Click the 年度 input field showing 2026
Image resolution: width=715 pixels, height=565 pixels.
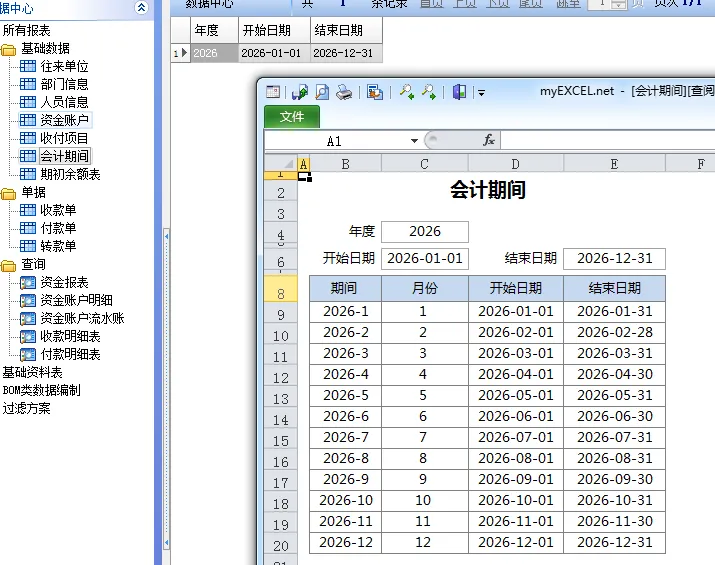click(x=425, y=232)
